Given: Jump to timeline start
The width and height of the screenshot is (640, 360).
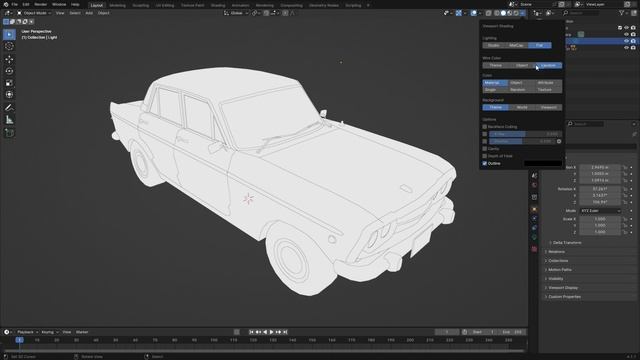Looking at the screenshot, I should tap(251, 332).
